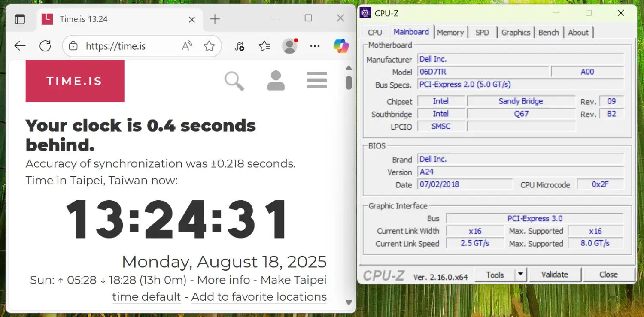644x317 pixels.
Task: Open the Graphics tab
Action: tap(516, 33)
